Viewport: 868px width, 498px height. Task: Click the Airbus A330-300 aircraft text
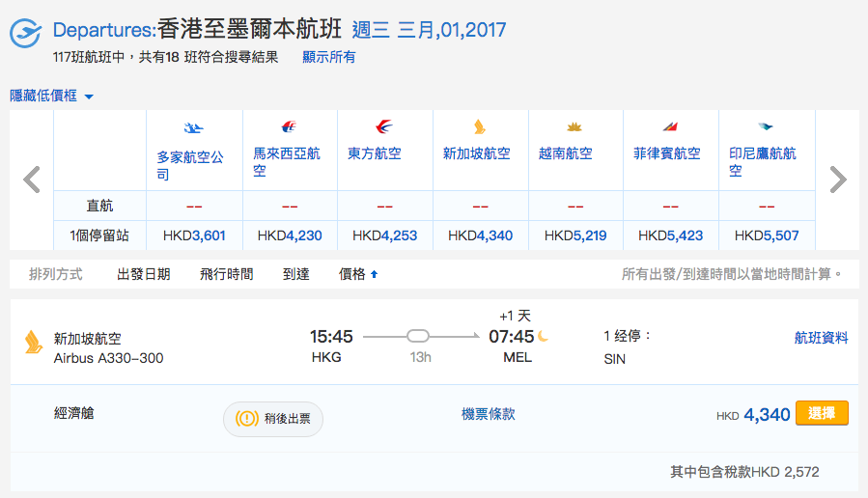click(x=108, y=358)
